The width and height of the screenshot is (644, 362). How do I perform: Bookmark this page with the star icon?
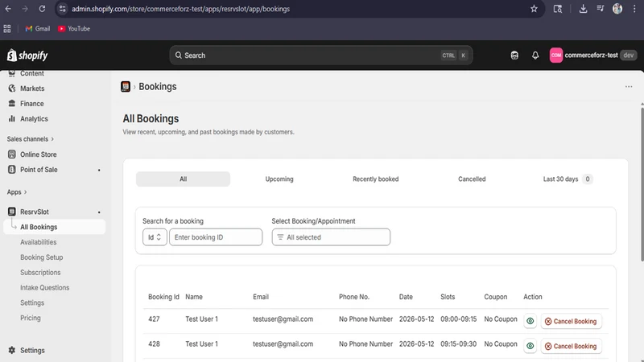[x=534, y=9]
